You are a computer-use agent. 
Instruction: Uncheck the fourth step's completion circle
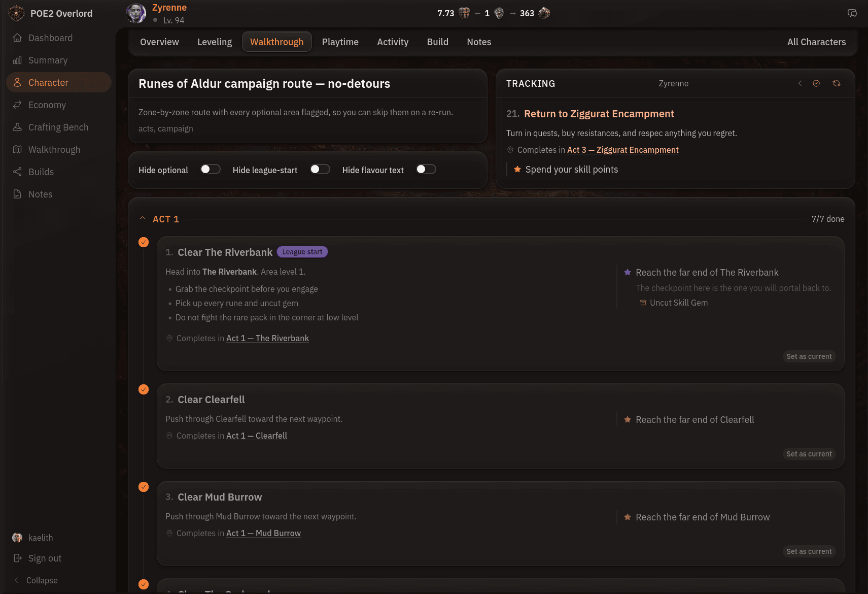coord(144,584)
